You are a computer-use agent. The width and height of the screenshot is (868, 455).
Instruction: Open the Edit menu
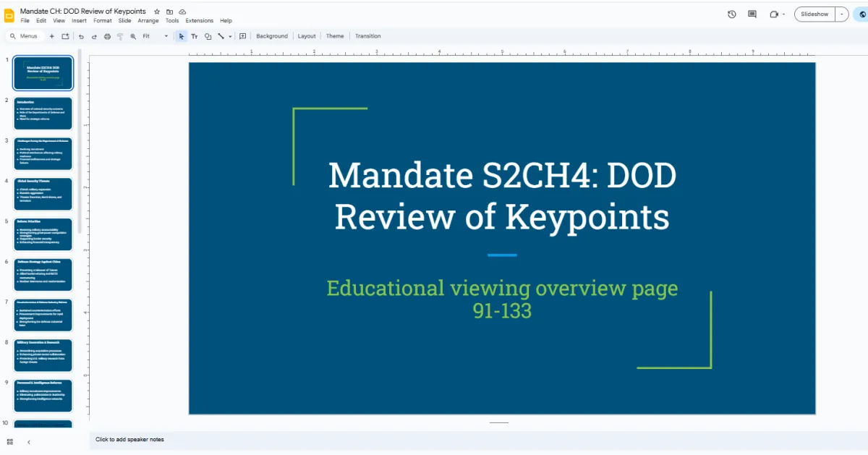coord(41,21)
